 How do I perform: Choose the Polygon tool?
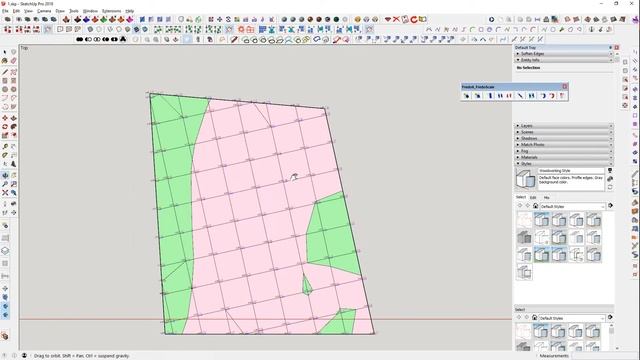tap(13, 89)
